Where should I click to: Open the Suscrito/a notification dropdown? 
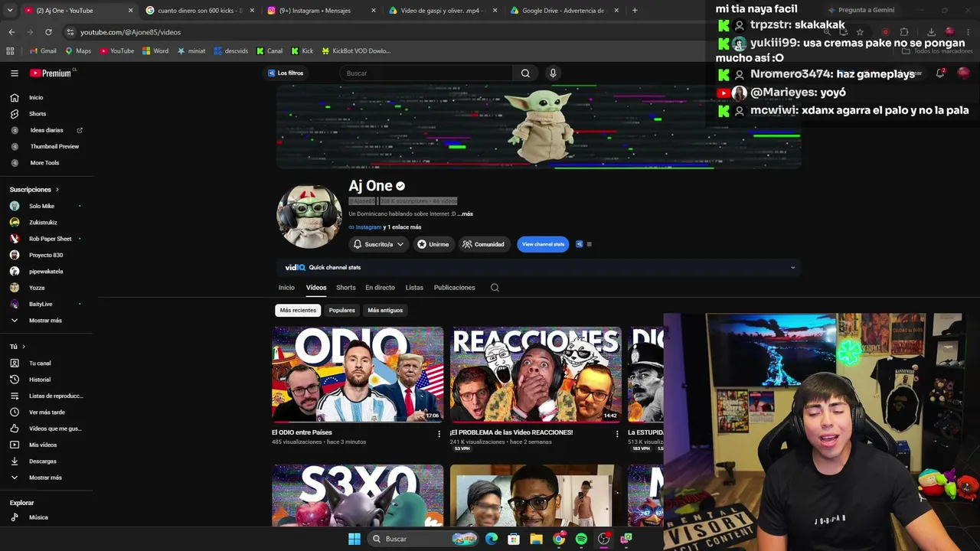click(378, 244)
